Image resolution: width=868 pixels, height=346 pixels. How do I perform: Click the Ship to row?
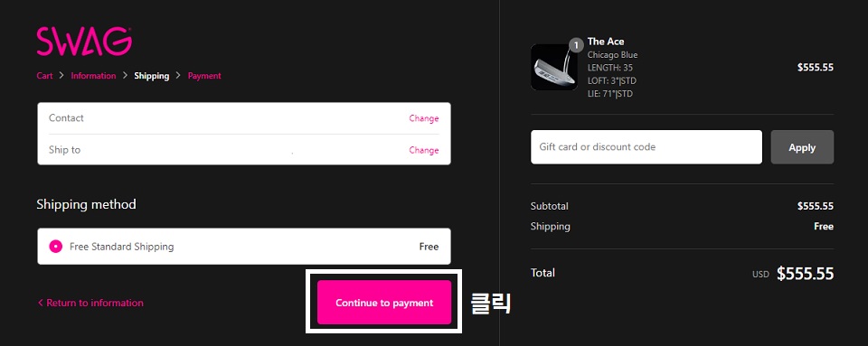(x=244, y=150)
